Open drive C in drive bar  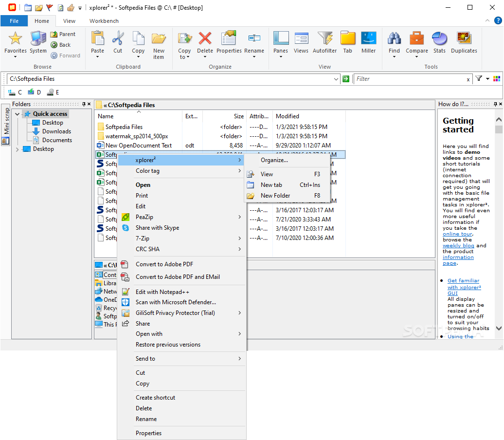tap(15, 92)
